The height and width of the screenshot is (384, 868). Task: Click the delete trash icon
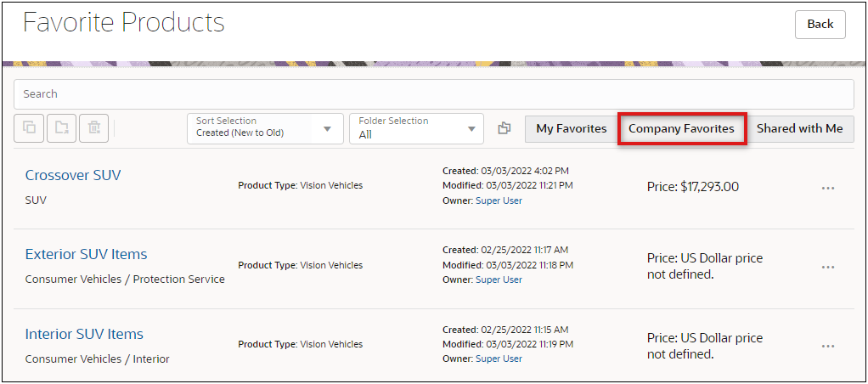pos(93,128)
